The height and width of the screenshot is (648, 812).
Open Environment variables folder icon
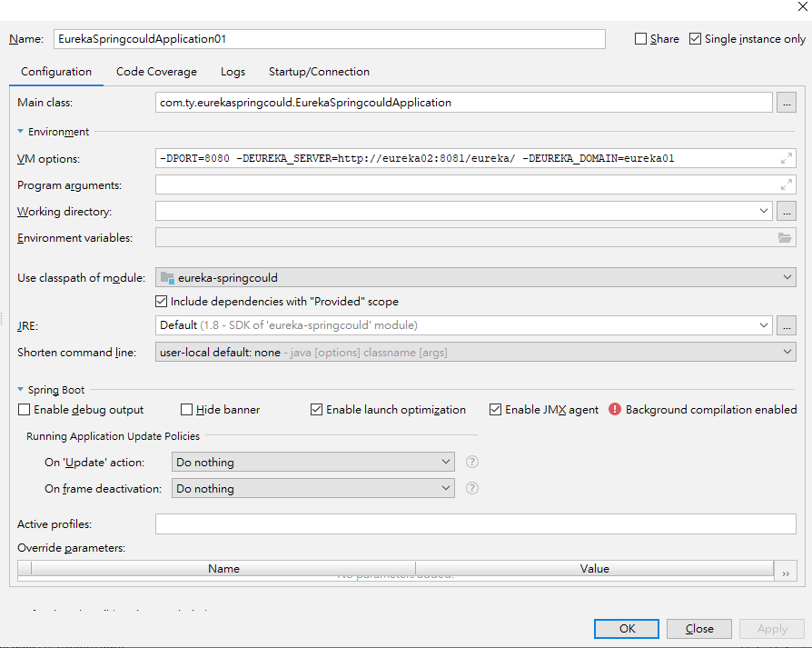click(785, 238)
